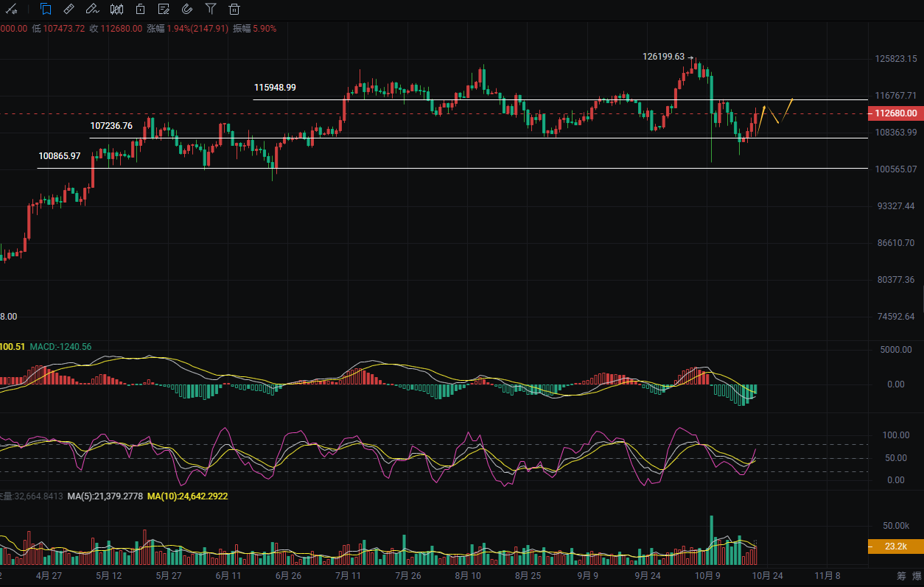Screen dimensions: 924x587
Task: Click the 126199.63 high price marker
Action: 663,56
